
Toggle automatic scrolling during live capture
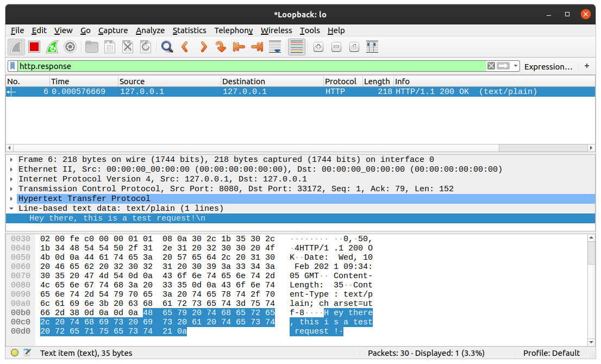275,47
